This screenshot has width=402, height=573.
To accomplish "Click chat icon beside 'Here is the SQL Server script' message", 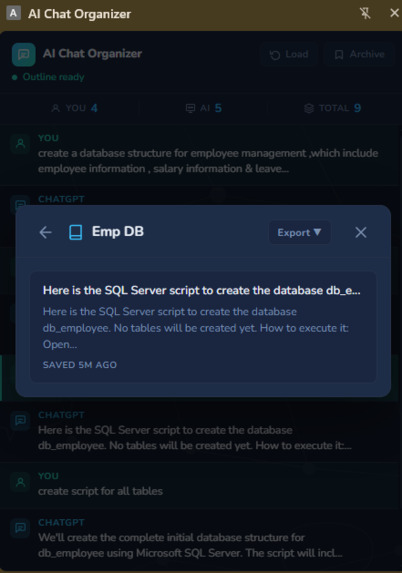I will pyautogui.click(x=21, y=420).
